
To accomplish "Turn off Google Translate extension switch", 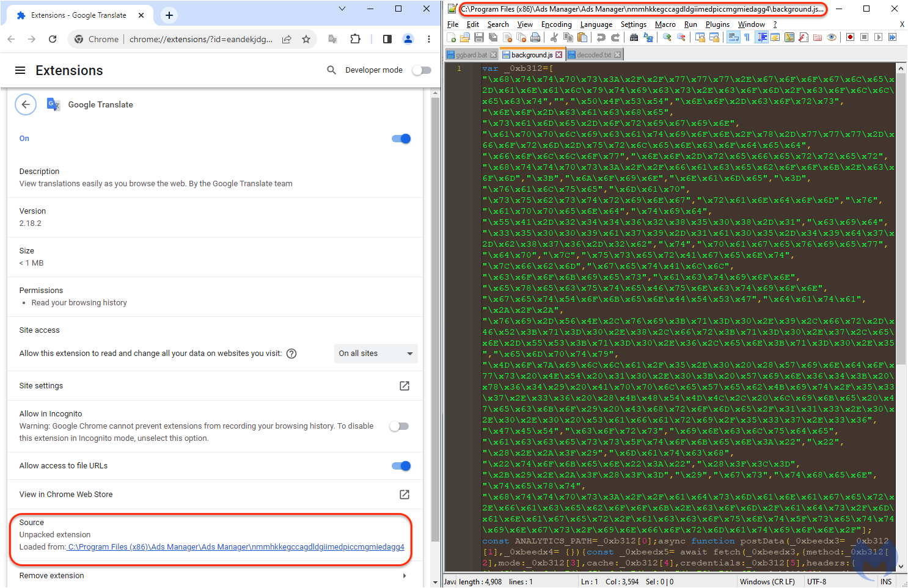I will tap(401, 139).
